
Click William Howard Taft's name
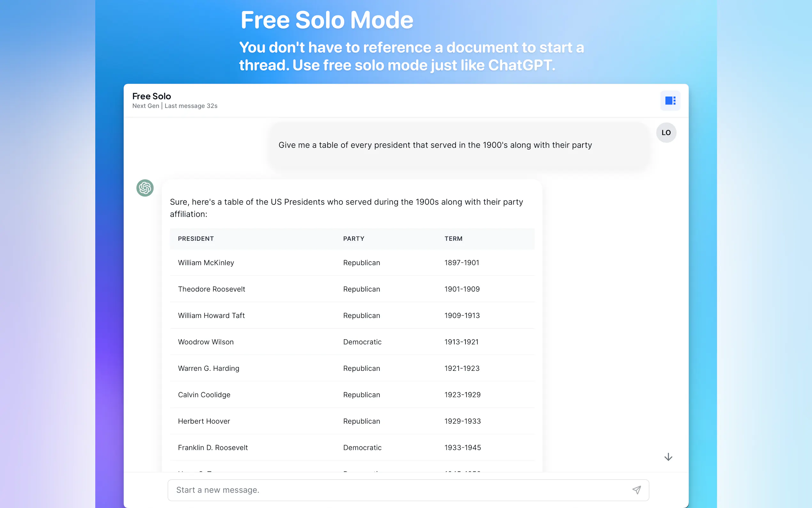211,315
